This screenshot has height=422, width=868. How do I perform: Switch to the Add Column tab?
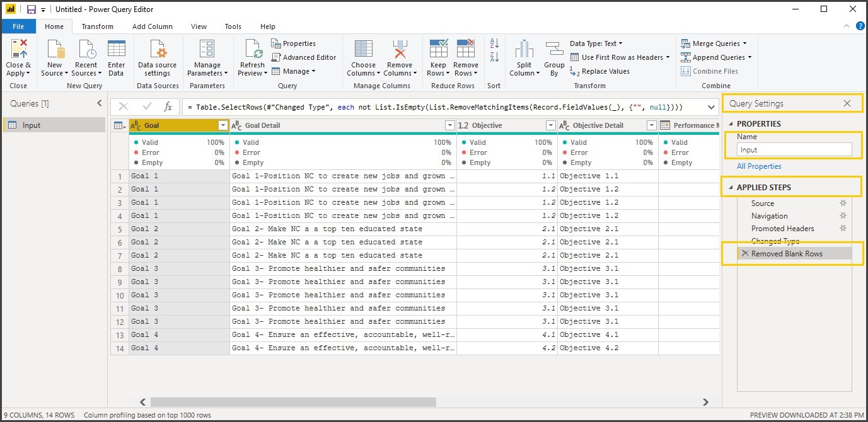click(153, 26)
